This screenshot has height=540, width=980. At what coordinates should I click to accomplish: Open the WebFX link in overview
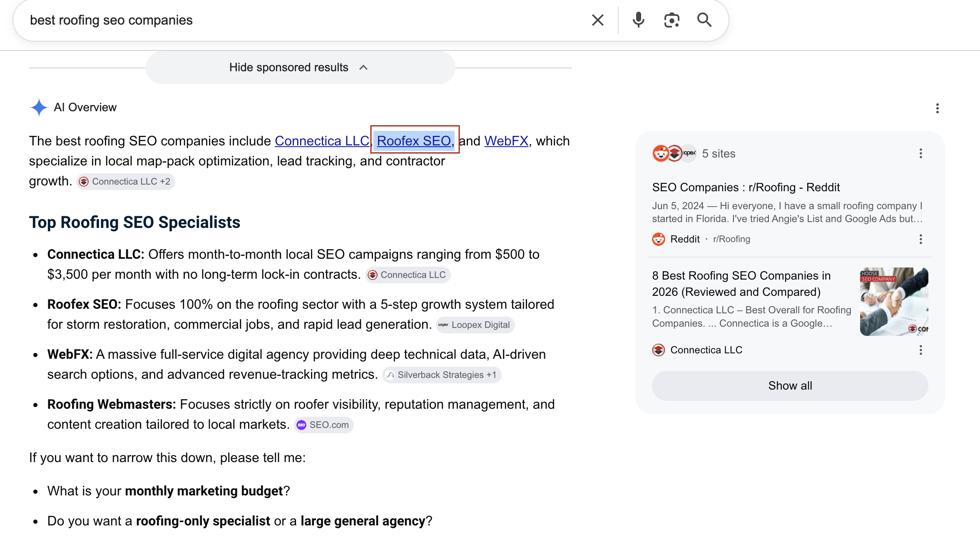click(506, 141)
